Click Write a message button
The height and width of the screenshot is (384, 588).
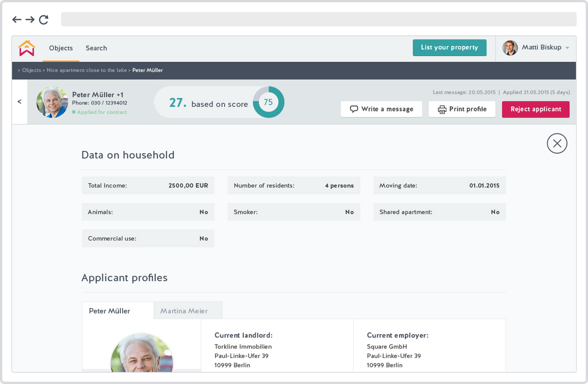[x=381, y=109]
